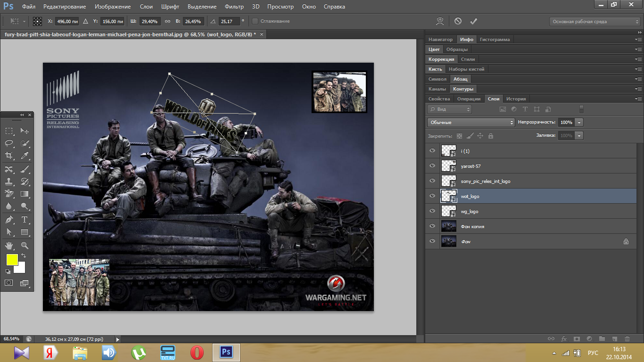Lock transparent pixels of layer

pyautogui.click(x=460, y=136)
